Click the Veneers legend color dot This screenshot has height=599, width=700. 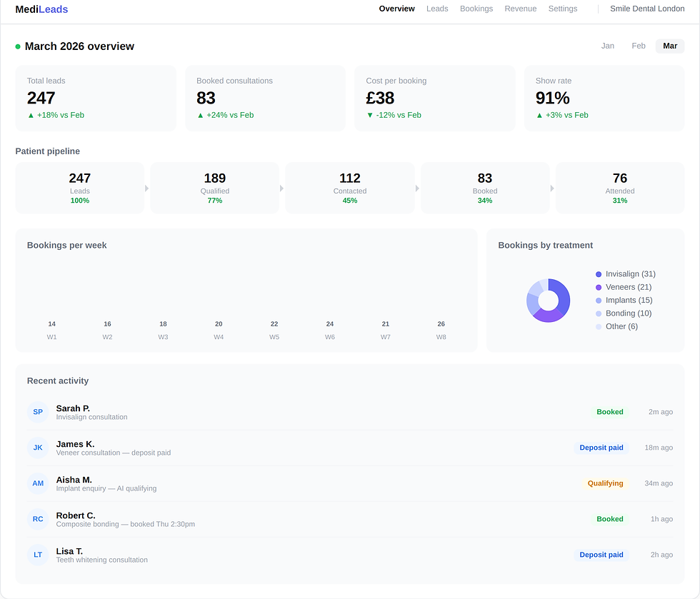pyautogui.click(x=599, y=288)
